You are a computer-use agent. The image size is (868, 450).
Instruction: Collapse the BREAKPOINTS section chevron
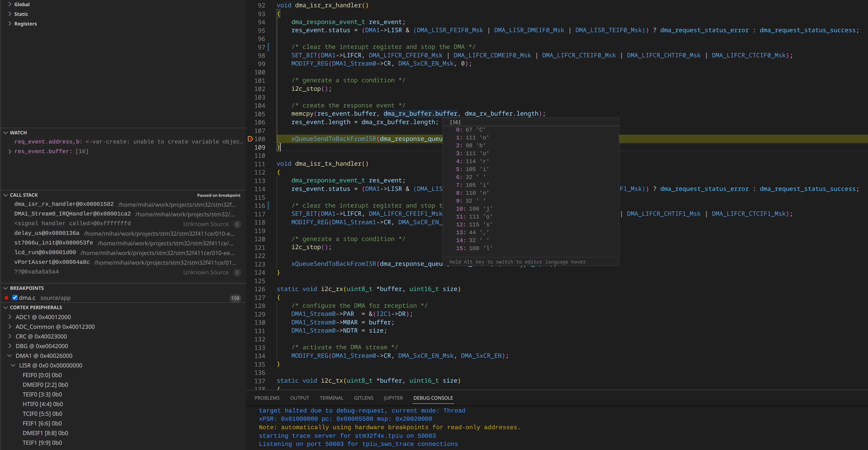pos(6,288)
